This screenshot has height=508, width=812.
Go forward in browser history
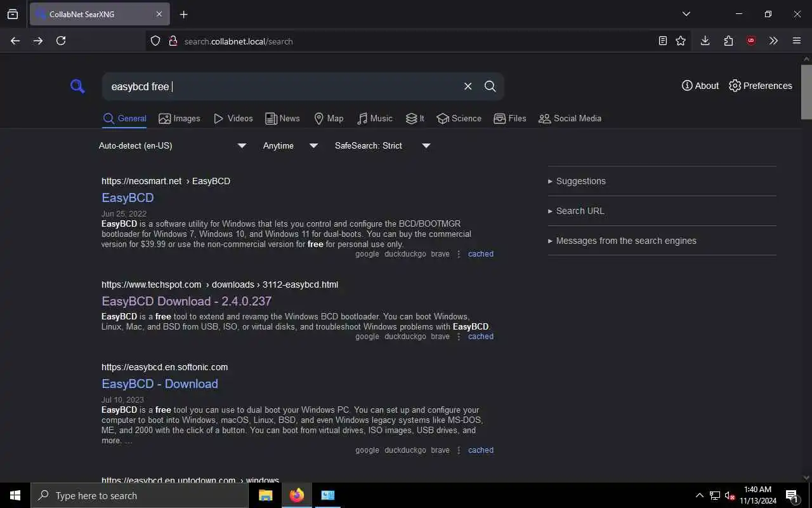(x=38, y=41)
